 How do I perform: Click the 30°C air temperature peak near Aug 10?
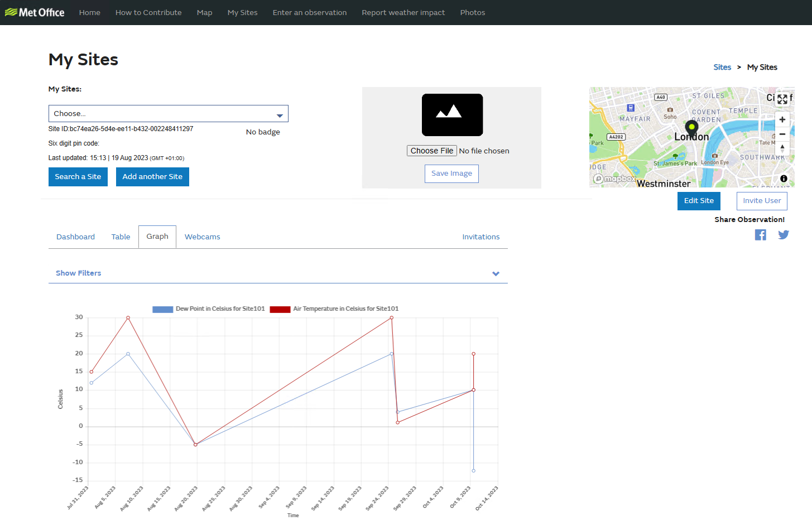click(x=128, y=318)
